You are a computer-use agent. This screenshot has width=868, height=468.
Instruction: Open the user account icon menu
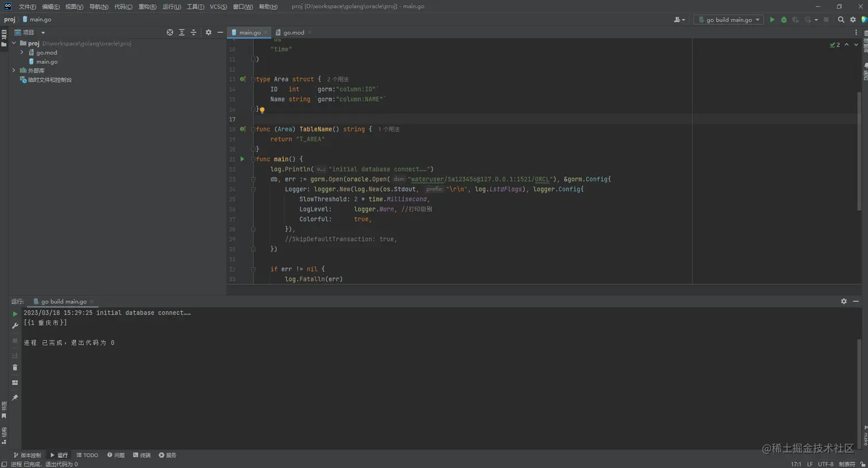679,20
